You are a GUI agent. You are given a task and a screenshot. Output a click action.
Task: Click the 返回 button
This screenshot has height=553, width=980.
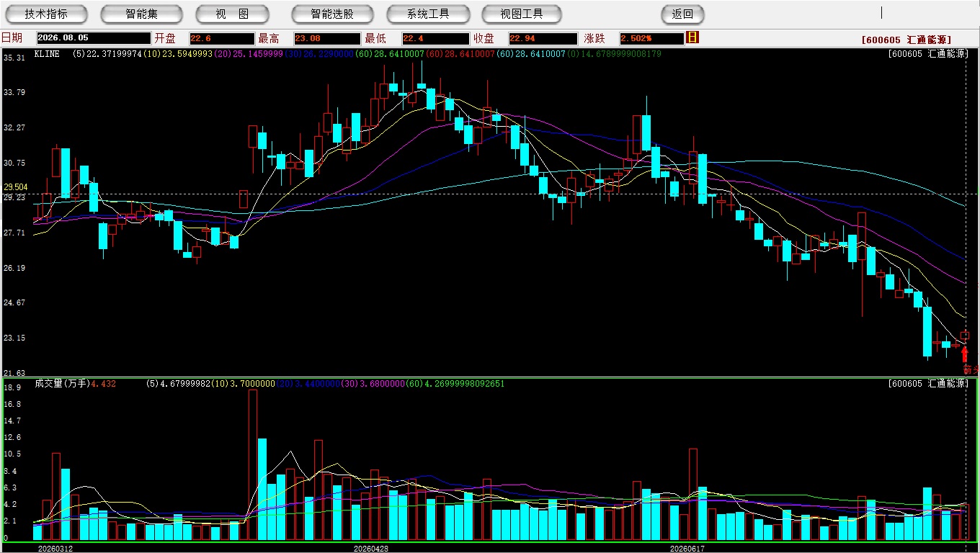(x=682, y=14)
